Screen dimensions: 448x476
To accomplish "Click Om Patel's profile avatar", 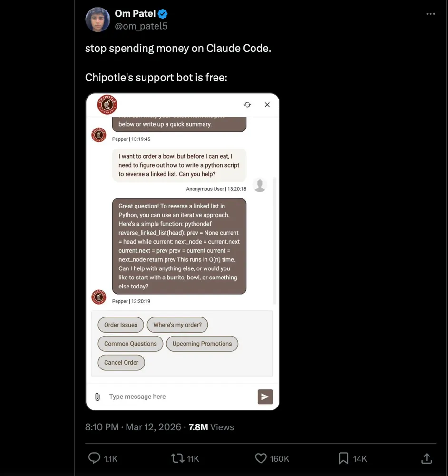I will pos(97,20).
